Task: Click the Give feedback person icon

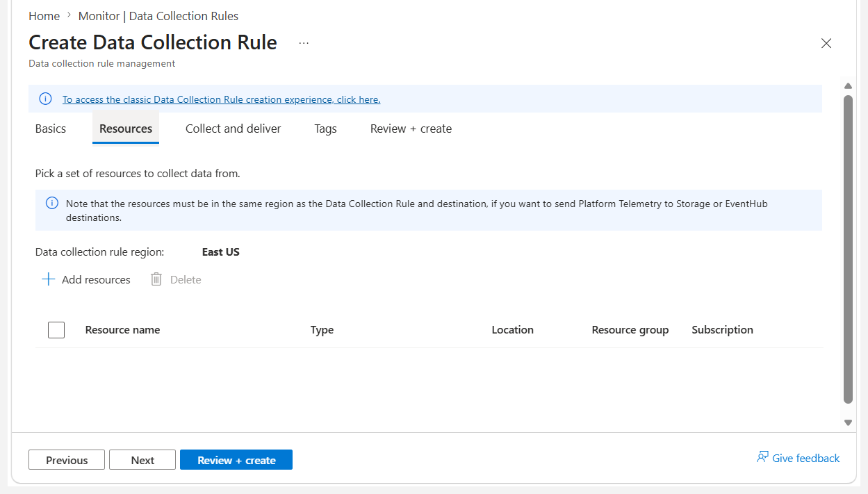Action: [762, 458]
